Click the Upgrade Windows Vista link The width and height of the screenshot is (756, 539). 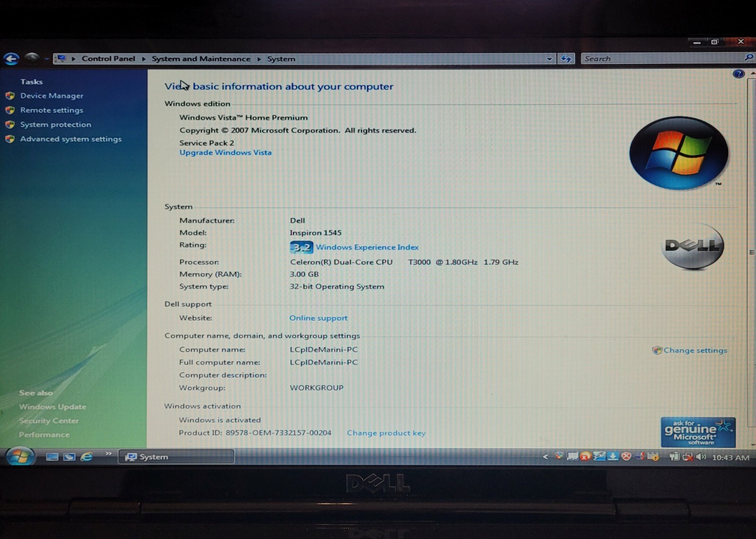pos(225,153)
